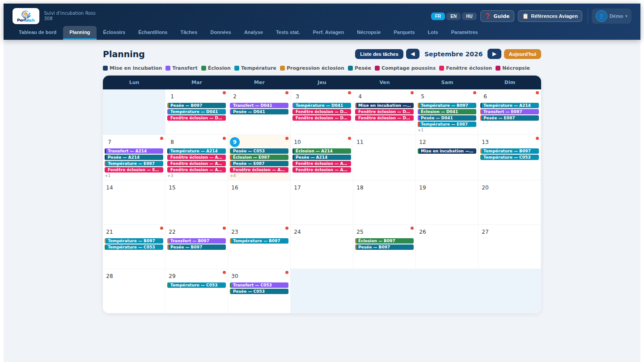Open the Lots tab
Viewport: 644px width, 362px height.
[x=433, y=32]
